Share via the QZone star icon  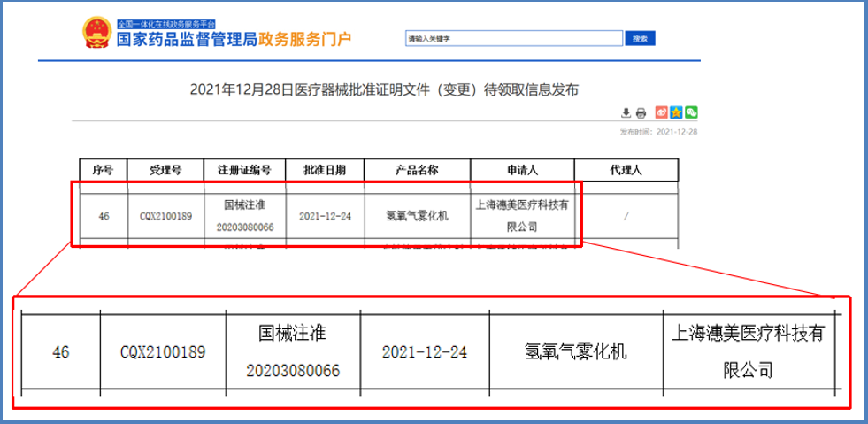click(x=676, y=112)
